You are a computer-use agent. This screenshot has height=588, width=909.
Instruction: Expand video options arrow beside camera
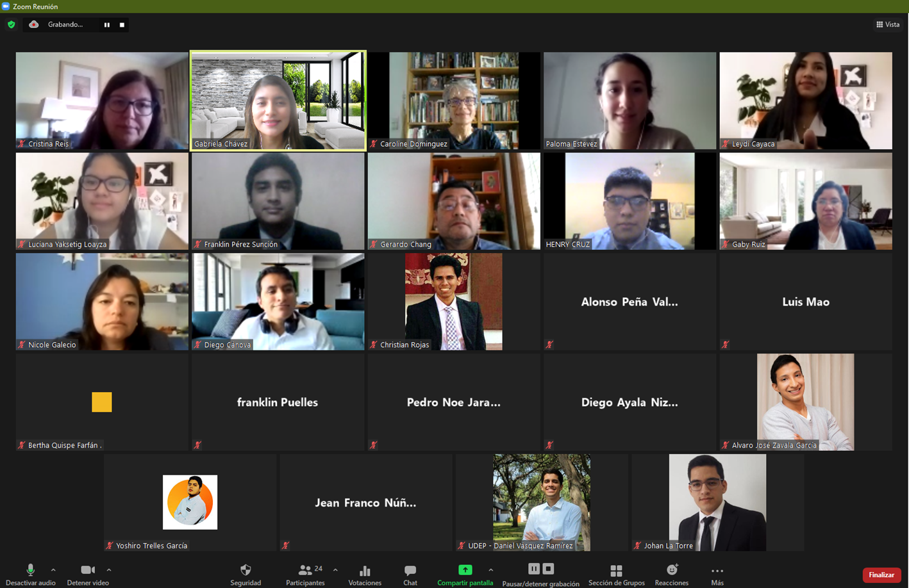pyautogui.click(x=109, y=569)
